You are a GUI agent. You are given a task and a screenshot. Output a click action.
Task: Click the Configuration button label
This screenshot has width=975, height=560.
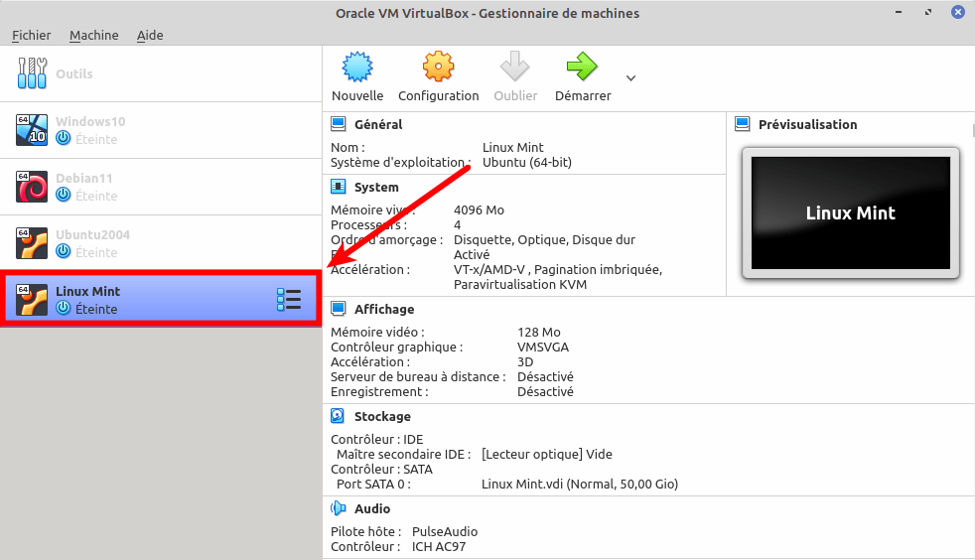point(439,95)
